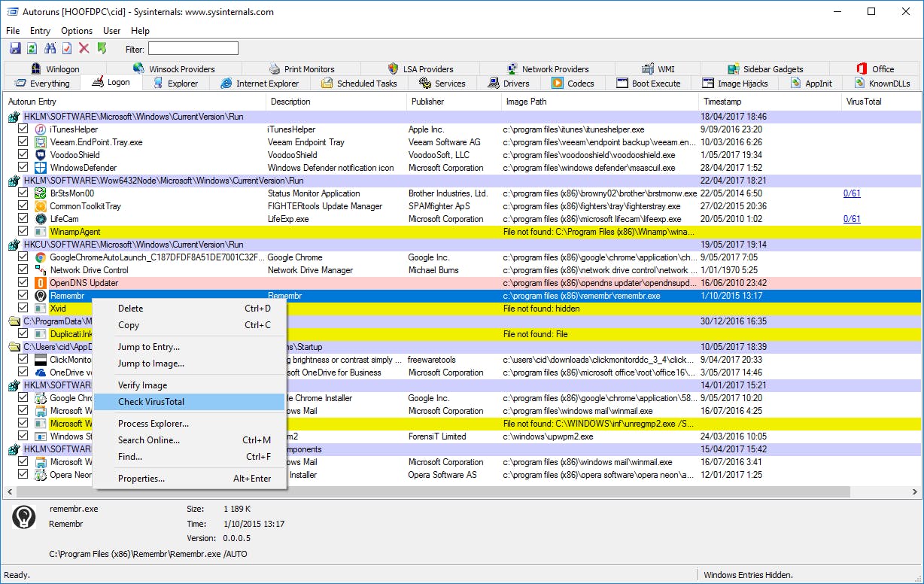Select Check VirusTotal in the context menu

(x=151, y=402)
